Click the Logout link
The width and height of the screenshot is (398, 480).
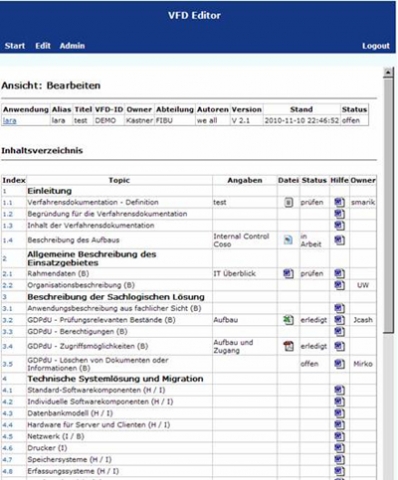pos(376,46)
